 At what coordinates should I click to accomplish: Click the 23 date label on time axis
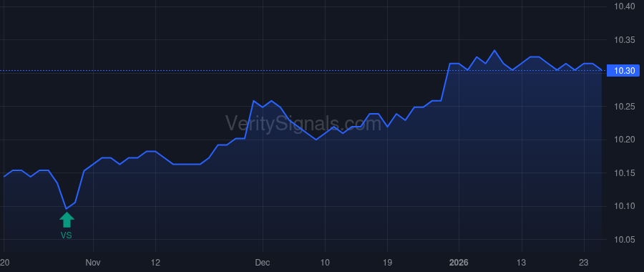click(x=584, y=263)
